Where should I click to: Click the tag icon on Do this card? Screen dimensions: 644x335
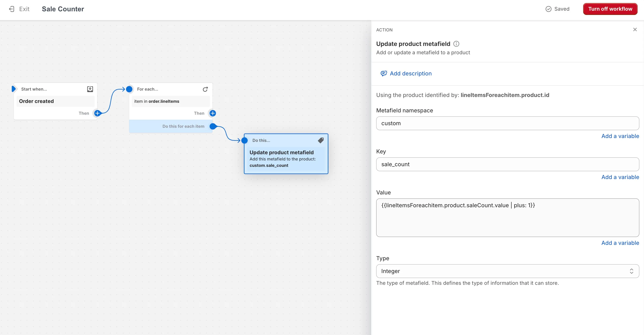click(x=321, y=140)
